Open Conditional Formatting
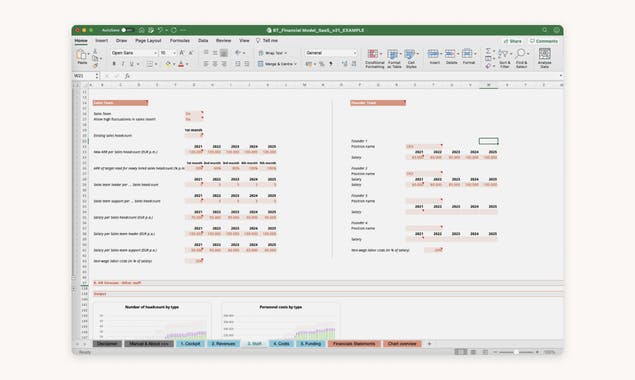The height and width of the screenshot is (380, 635). 375,58
